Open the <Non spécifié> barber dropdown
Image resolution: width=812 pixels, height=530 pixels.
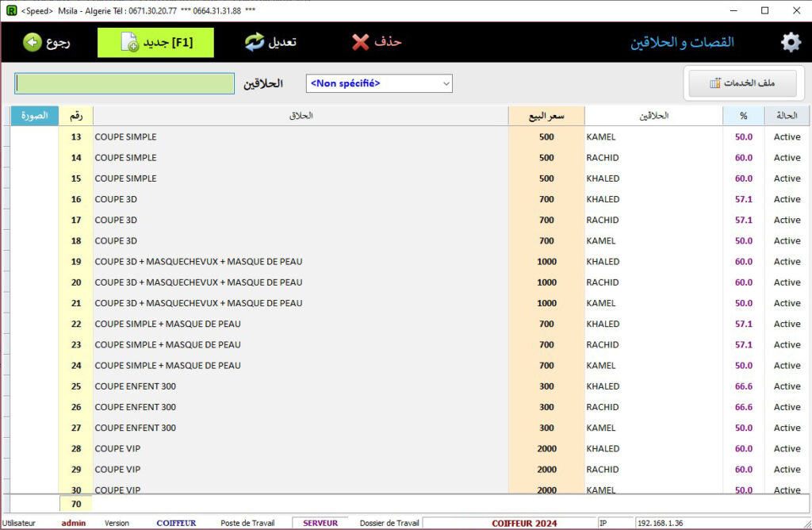[379, 83]
